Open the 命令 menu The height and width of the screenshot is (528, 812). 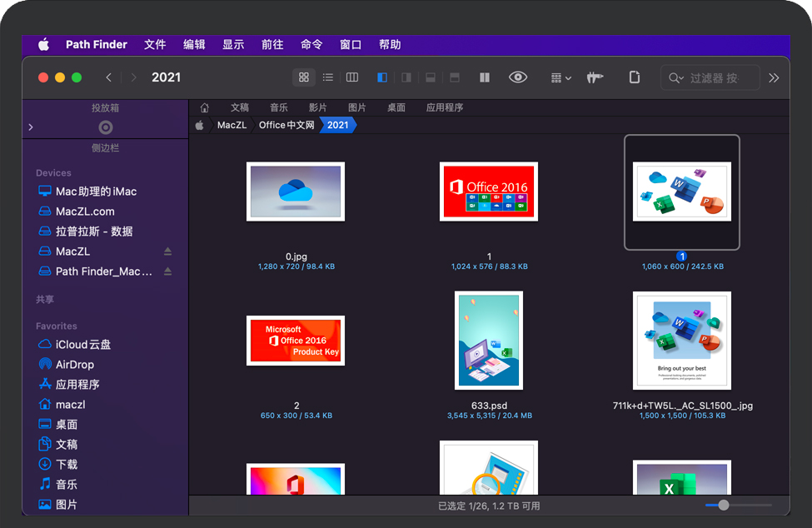pyautogui.click(x=311, y=44)
